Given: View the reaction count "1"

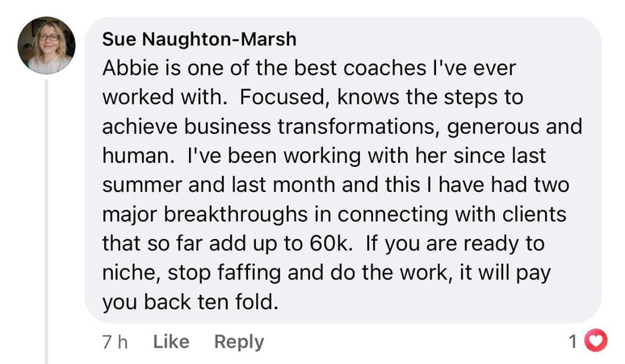Looking at the screenshot, I should point(573,342).
